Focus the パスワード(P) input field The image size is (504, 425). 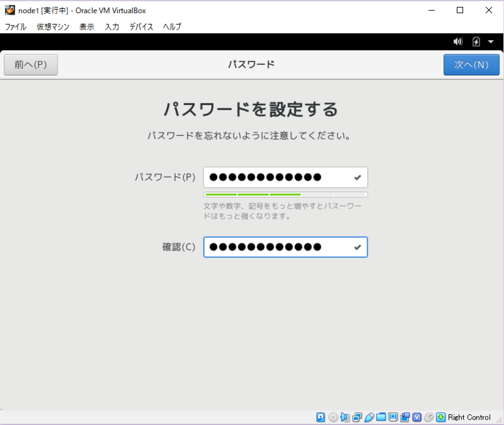click(x=285, y=178)
